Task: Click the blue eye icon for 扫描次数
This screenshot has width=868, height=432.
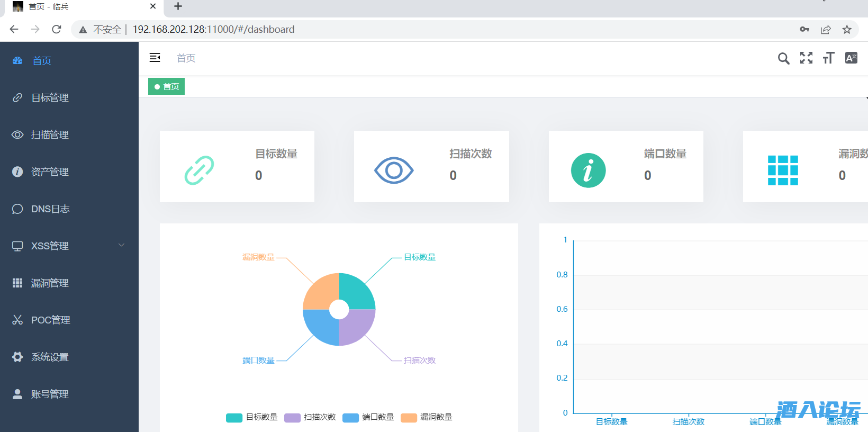Action: tap(394, 170)
